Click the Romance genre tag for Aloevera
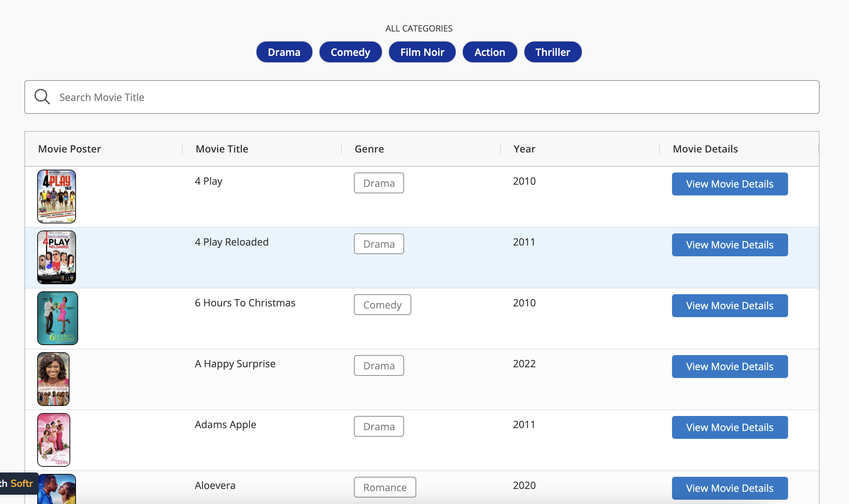849x504 pixels. pyautogui.click(x=385, y=487)
